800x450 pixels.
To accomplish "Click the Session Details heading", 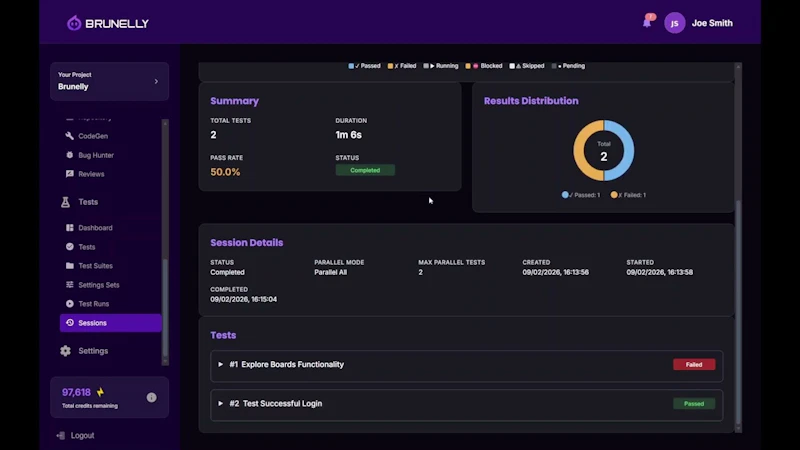I will click(246, 243).
